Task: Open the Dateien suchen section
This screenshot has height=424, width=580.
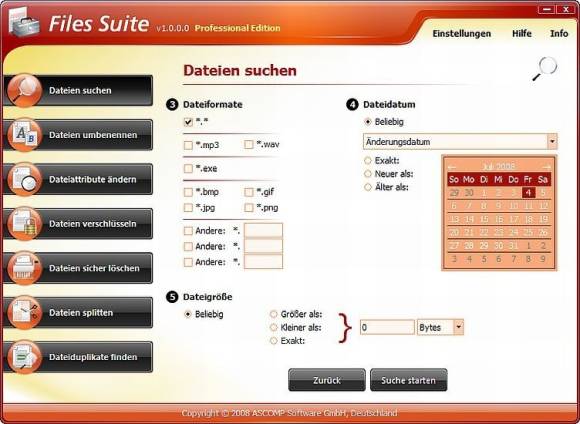Action: click(x=78, y=90)
